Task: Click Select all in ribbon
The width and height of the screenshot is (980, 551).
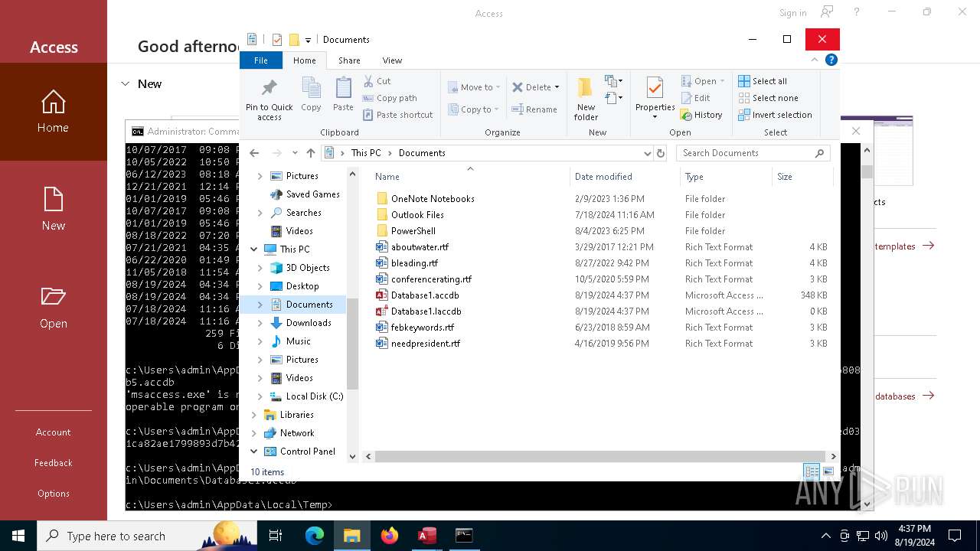Action: (763, 81)
